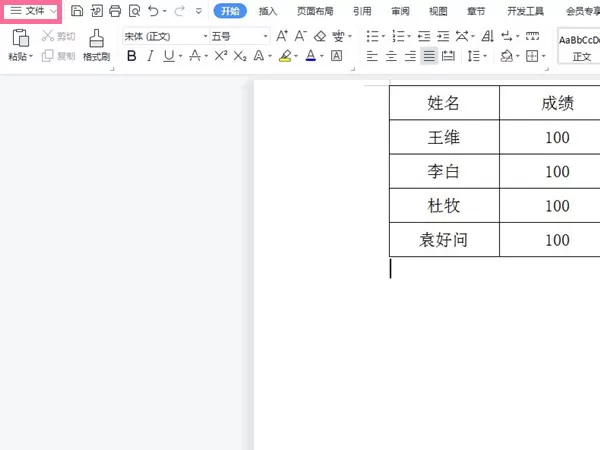Click the increase font size icon
Screen dimensions: 600x450
[282, 36]
